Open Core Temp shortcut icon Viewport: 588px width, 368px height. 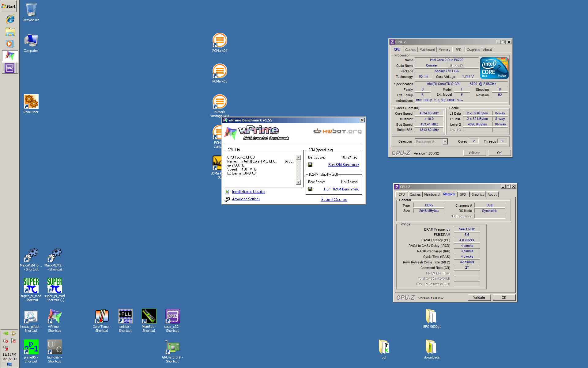click(102, 321)
